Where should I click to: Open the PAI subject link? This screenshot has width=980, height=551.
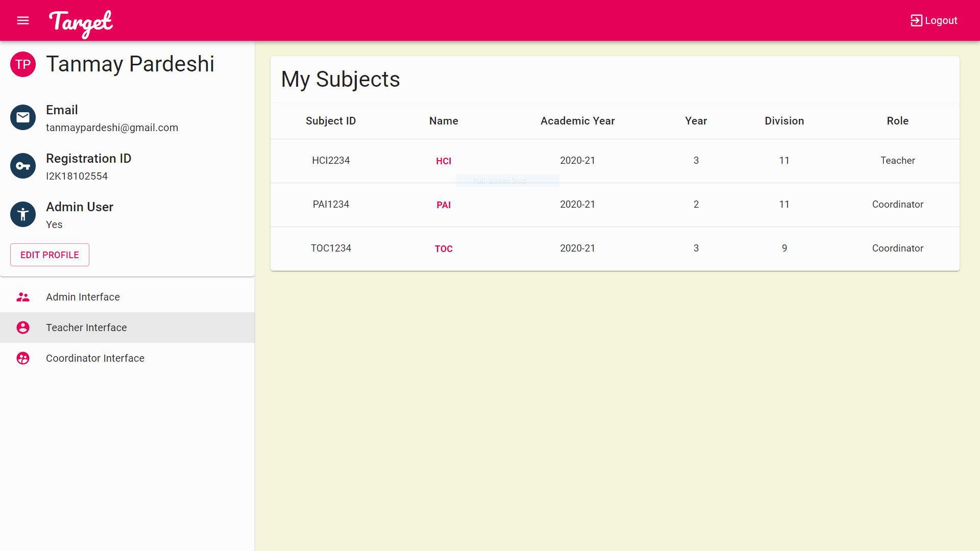click(443, 205)
